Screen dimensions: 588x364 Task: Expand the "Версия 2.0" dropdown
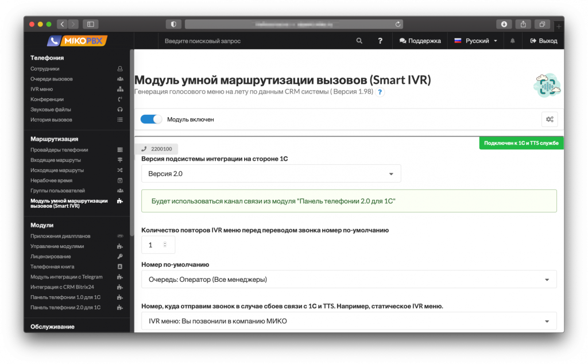271,173
